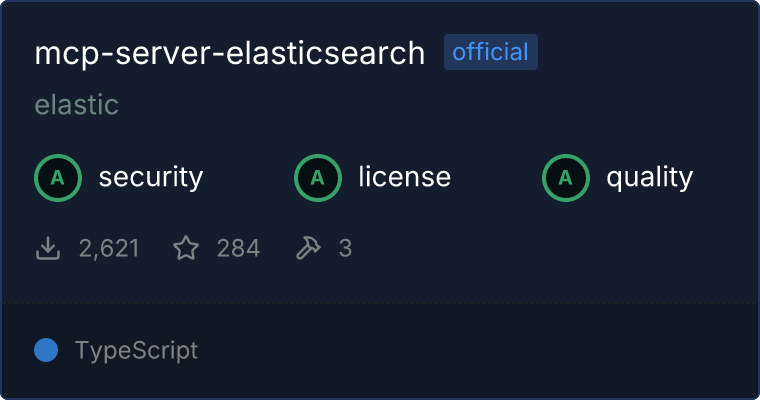This screenshot has height=400, width=760.
Task: Click the empty footer area beside TypeScript
Action: pos(477,351)
